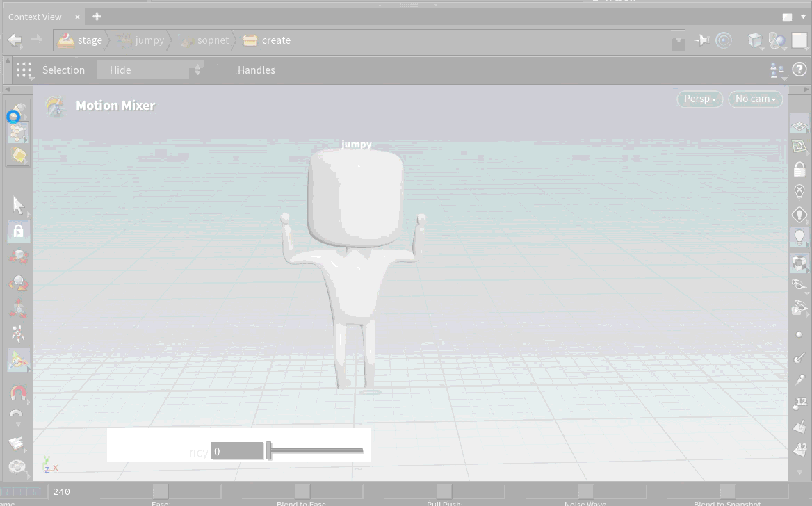Screen dimensions: 812x506
Task: Select the Scale tool
Action: 18,308
